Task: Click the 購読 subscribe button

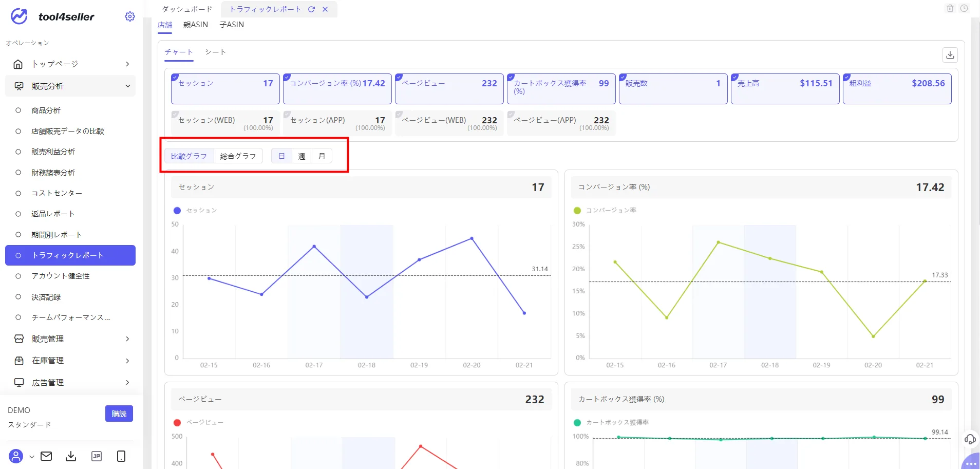Action: [119, 414]
